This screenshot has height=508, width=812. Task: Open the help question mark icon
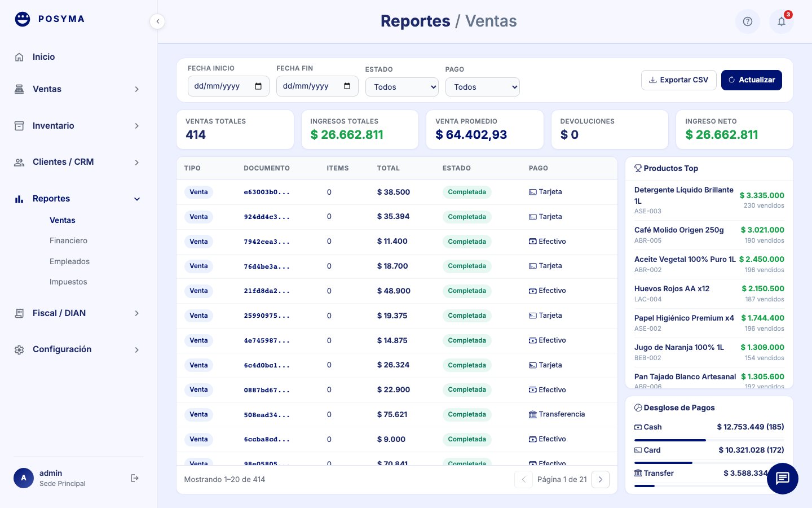pos(748,21)
